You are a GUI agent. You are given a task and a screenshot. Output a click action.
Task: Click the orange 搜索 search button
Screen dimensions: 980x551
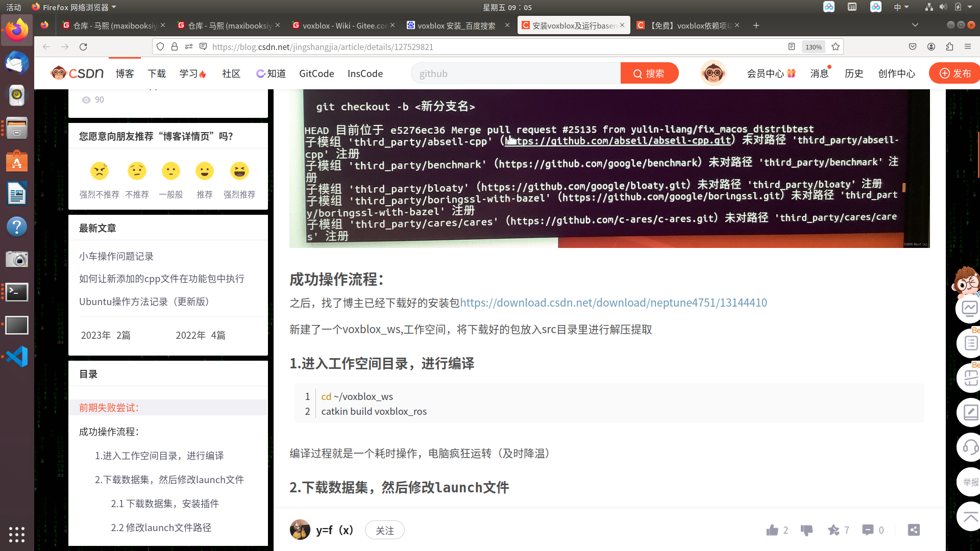(649, 73)
